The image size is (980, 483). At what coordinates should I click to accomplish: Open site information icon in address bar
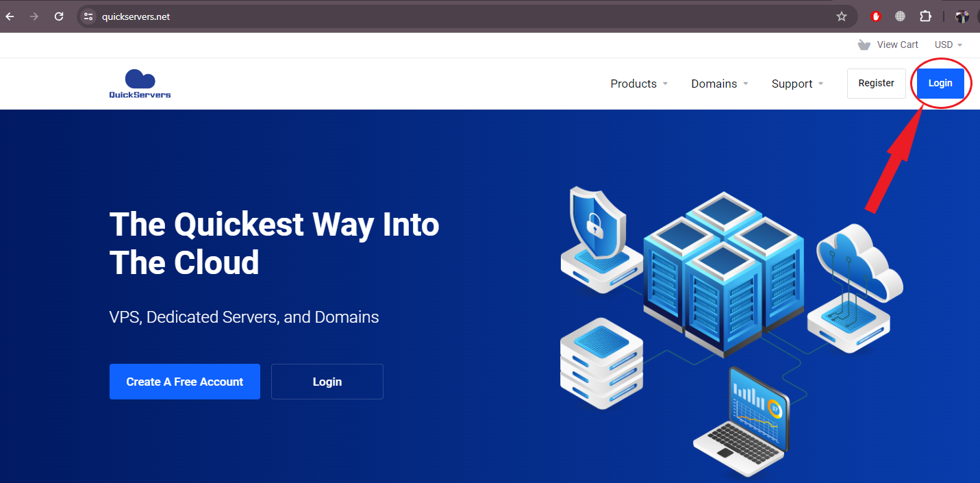tap(88, 16)
